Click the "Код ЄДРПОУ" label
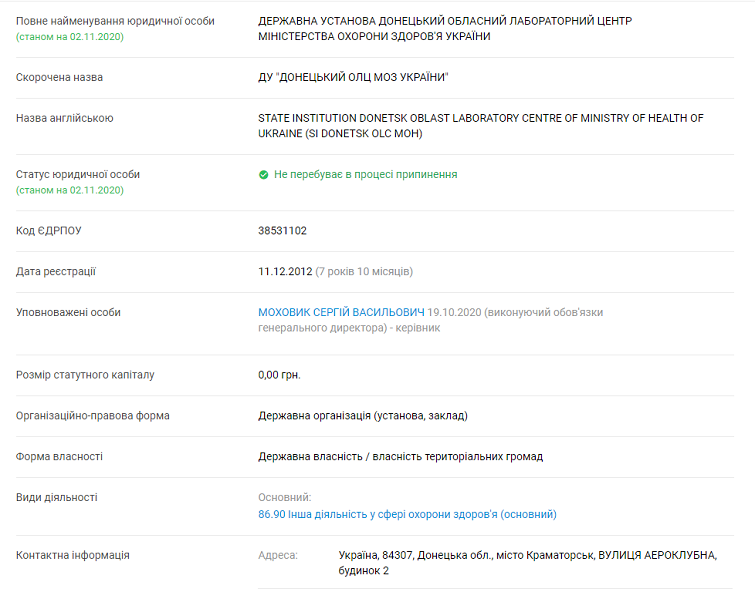This screenshot has height=592, width=755. pyautogui.click(x=49, y=230)
